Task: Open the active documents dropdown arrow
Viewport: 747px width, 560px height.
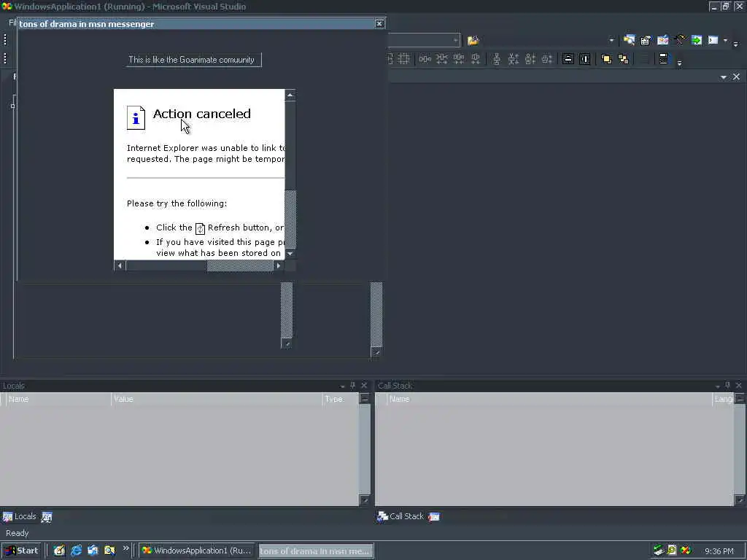Action: [724, 77]
